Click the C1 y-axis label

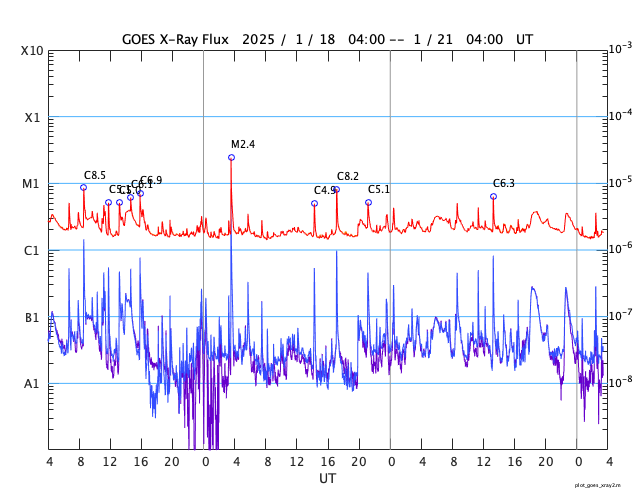(x=31, y=251)
